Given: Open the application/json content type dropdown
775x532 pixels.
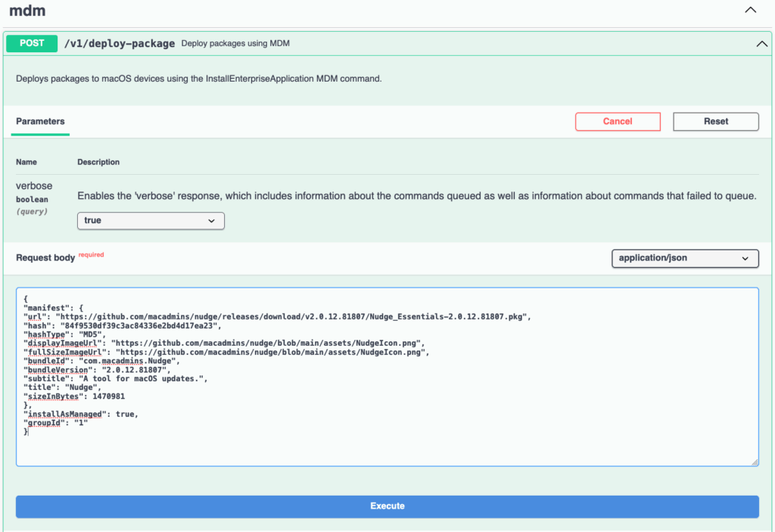Looking at the screenshot, I should (684, 258).
